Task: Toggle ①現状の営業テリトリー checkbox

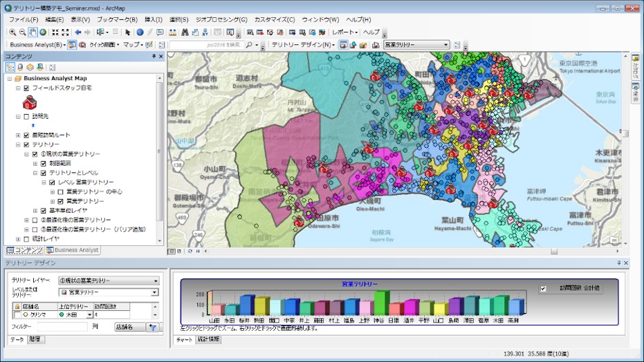Action: pos(35,154)
